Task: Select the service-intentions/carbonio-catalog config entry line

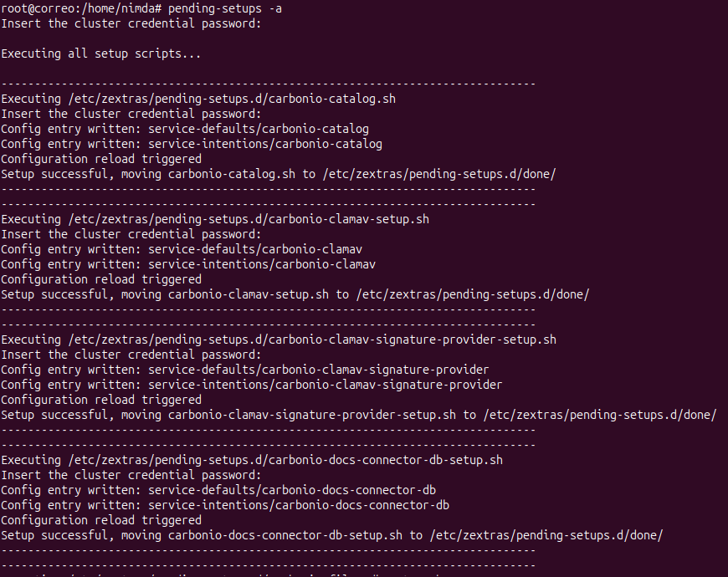Action: pos(191,144)
